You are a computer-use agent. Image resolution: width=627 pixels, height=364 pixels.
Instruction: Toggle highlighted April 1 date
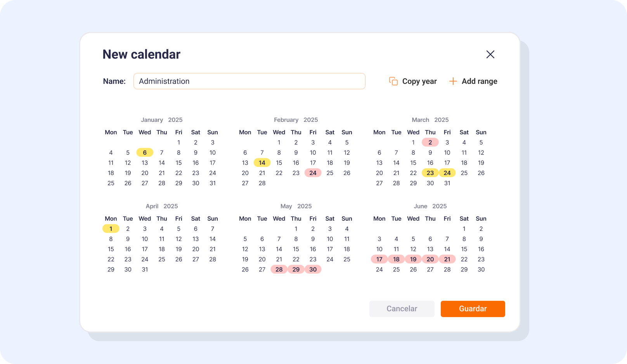(111, 229)
